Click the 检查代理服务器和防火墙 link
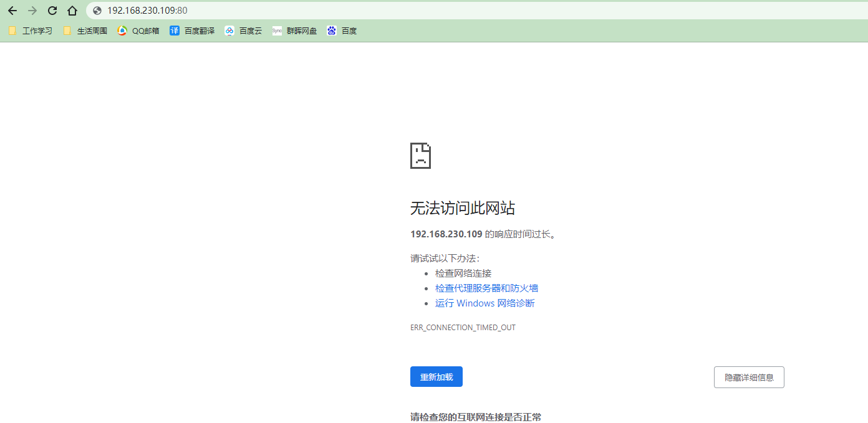 click(486, 288)
